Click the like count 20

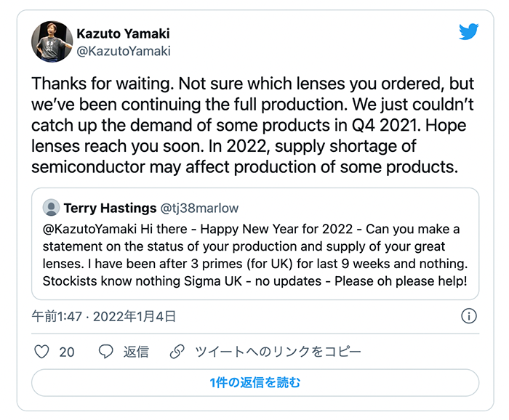click(67, 352)
